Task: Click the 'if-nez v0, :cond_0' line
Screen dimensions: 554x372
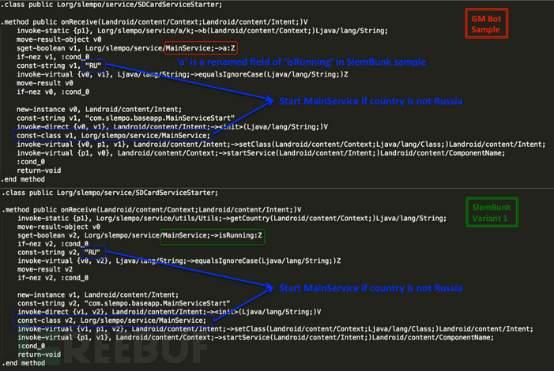Action: [x=53, y=92]
